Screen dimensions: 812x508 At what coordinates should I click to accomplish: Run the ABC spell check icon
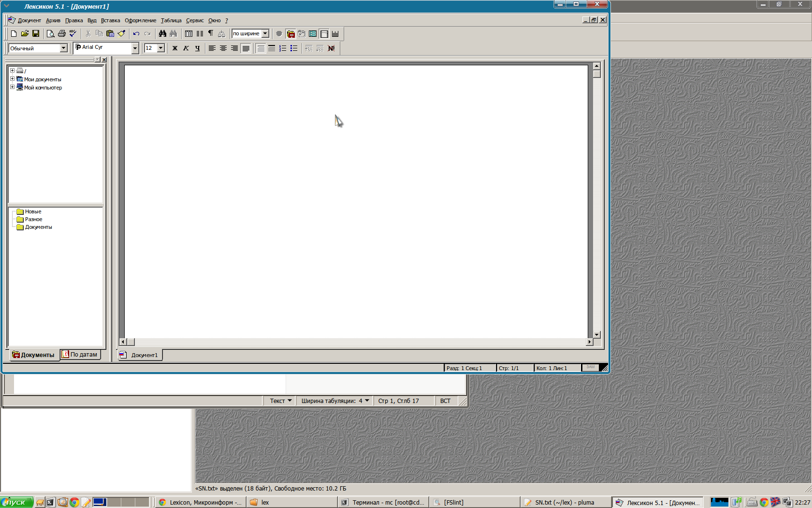[x=72, y=34]
